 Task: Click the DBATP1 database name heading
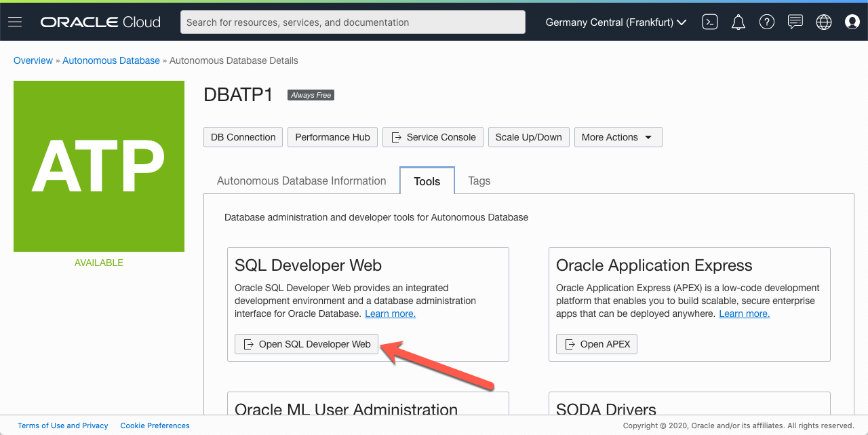238,95
